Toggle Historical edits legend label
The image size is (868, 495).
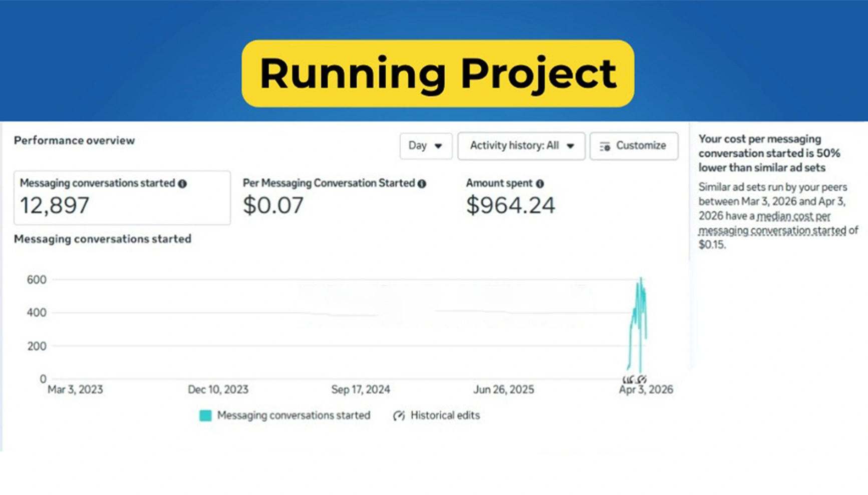pyautogui.click(x=445, y=415)
